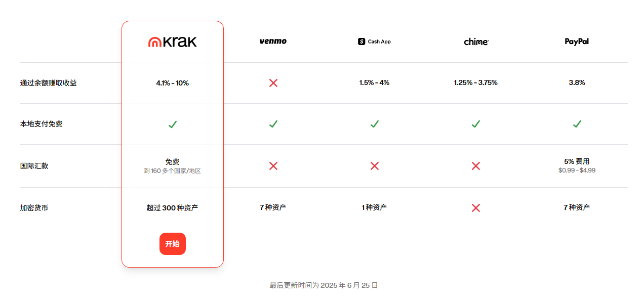This screenshot has width=644, height=303.
Task: Click PayPal's 5% 费用 fee text
Action: [577, 161]
